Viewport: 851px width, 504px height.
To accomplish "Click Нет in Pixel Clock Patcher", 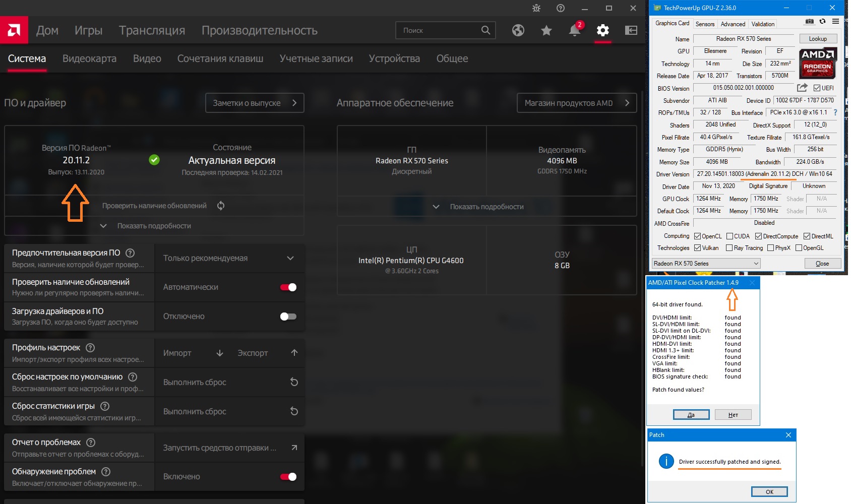I will 733,415.
